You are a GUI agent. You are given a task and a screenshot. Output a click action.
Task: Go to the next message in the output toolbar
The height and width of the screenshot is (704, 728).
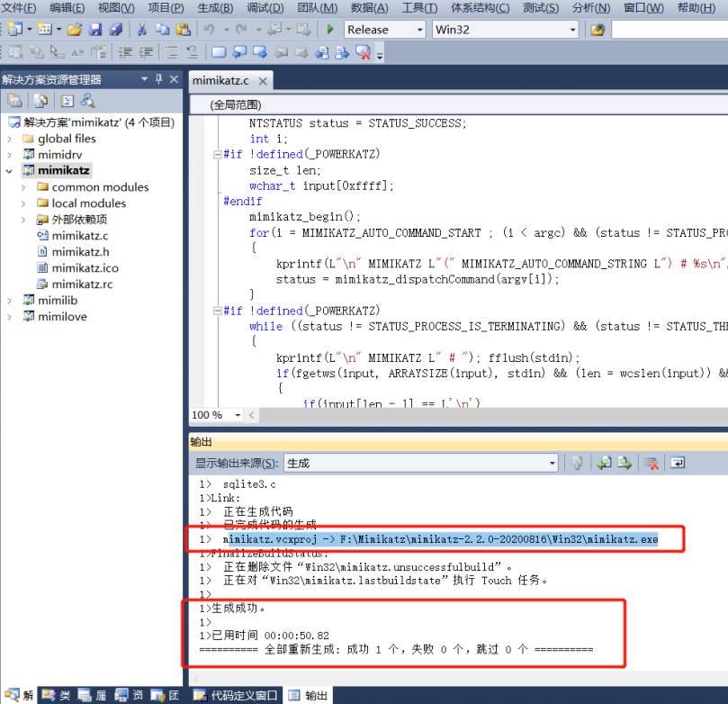click(x=625, y=463)
